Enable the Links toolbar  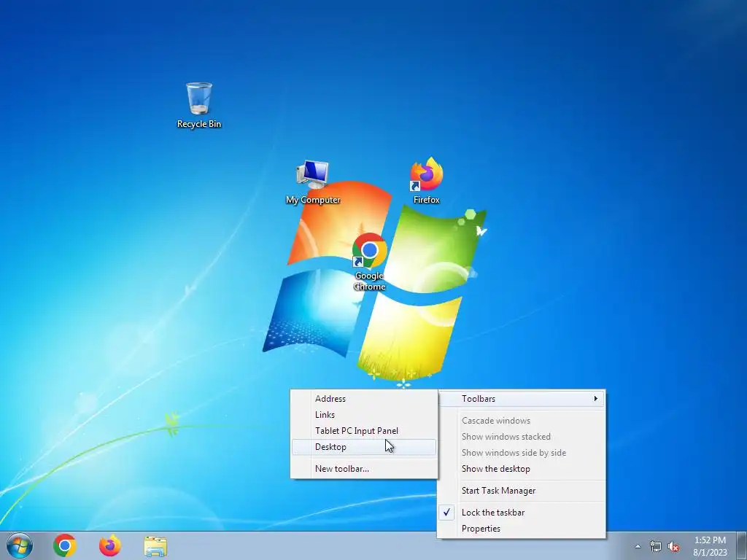(364, 415)
